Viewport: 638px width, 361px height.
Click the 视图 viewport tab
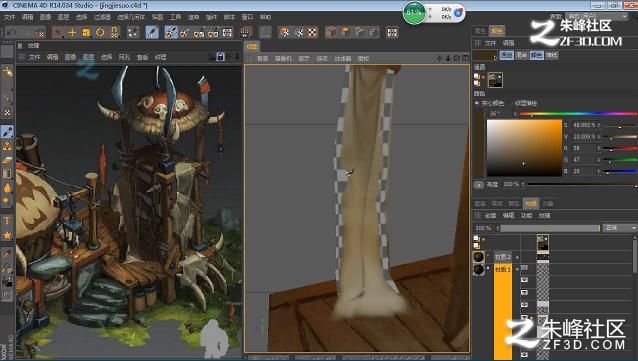pos(252,46)
